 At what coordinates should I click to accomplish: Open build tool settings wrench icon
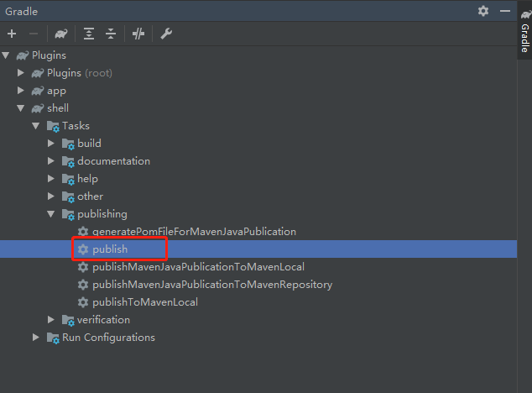tap(166, 34)
